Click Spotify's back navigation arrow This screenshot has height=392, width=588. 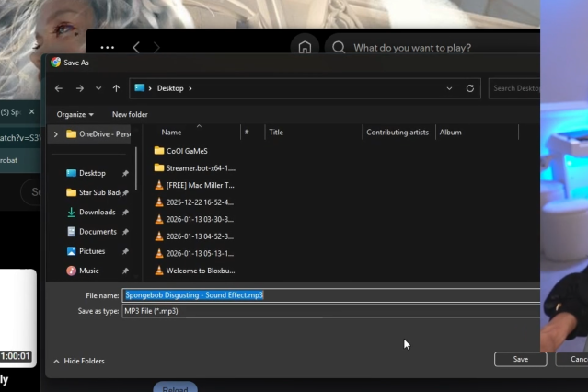[136, 47]
